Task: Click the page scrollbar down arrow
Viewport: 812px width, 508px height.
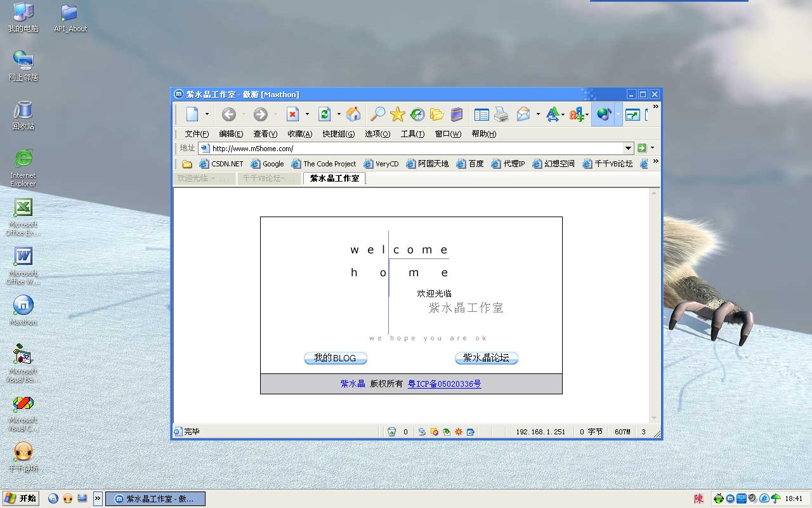Action: pos(654,418)
